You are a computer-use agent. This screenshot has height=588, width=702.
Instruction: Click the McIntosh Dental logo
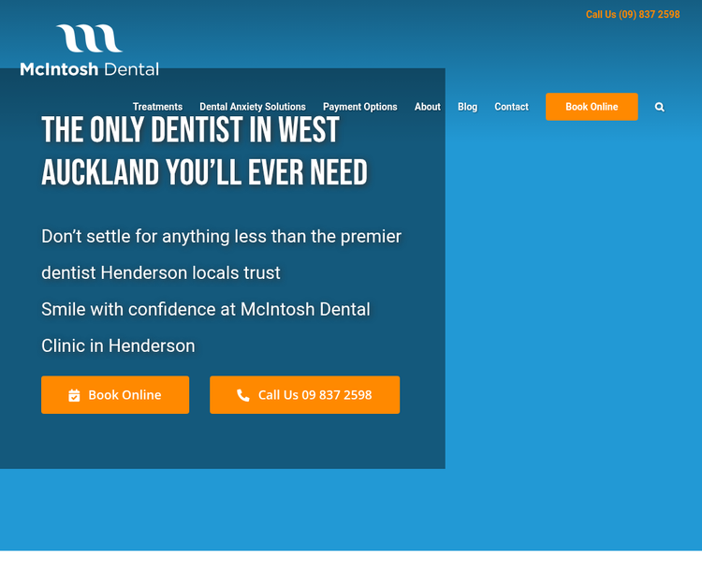[90, 51]
